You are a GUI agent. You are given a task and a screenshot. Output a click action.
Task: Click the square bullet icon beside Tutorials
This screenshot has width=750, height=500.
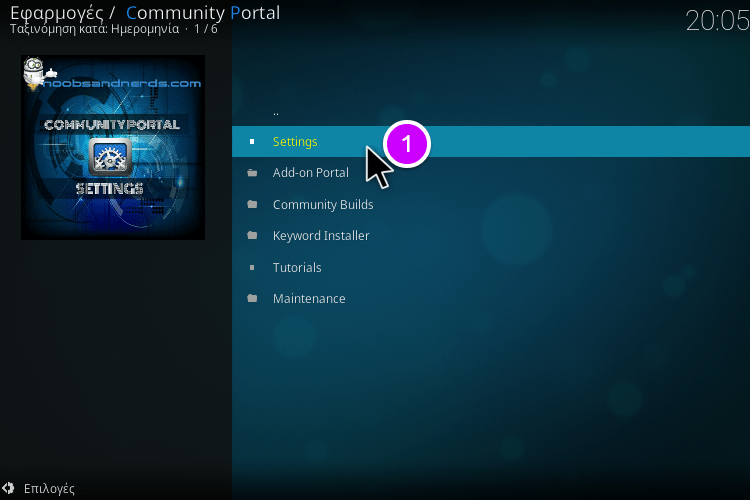(252, 267)
